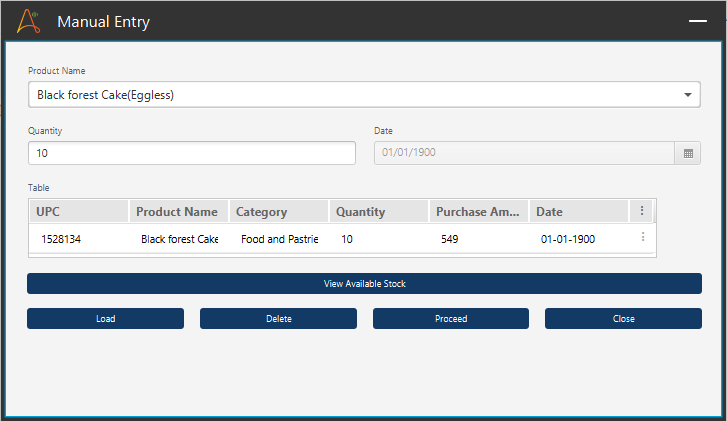Click the Manual Entry window title
Image resolution: width=727 pixels, height=421 pixels.
(103, 22)
